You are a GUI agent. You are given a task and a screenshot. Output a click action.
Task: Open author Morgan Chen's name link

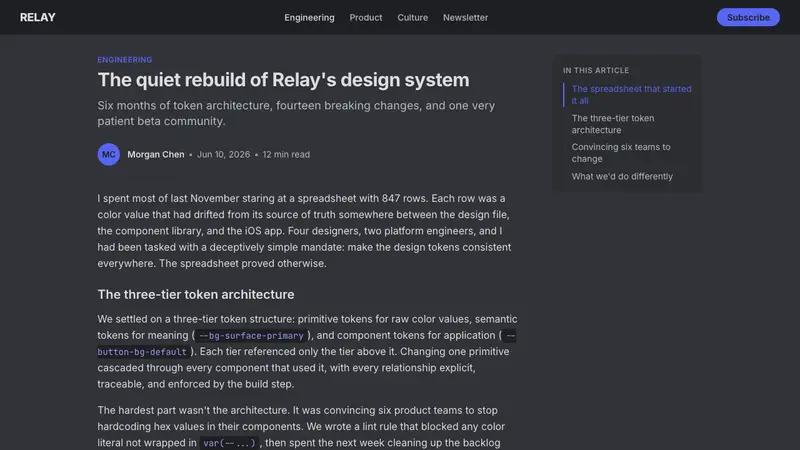[156, 154]
